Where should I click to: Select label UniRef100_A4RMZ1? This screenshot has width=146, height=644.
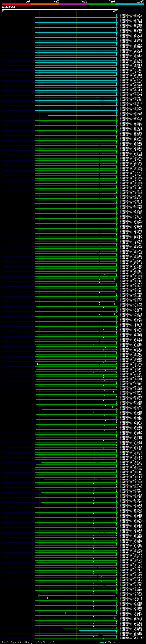(131, 306)
